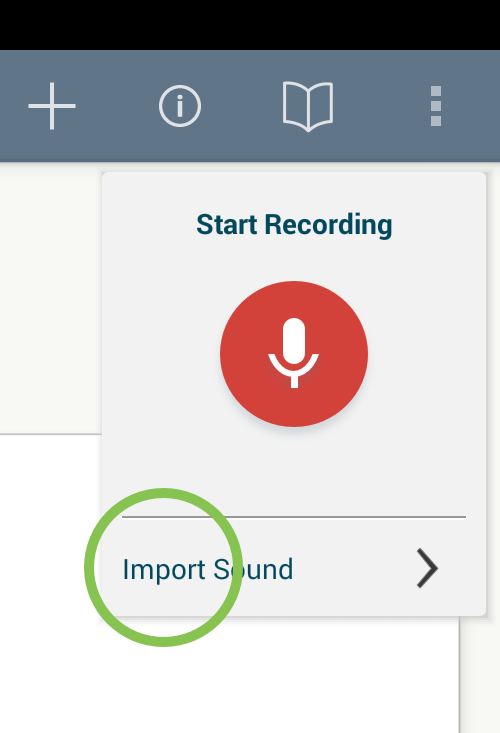Click the horizontal border line left of popup
This screenshot has width=500, height=733.
point(50,434)
